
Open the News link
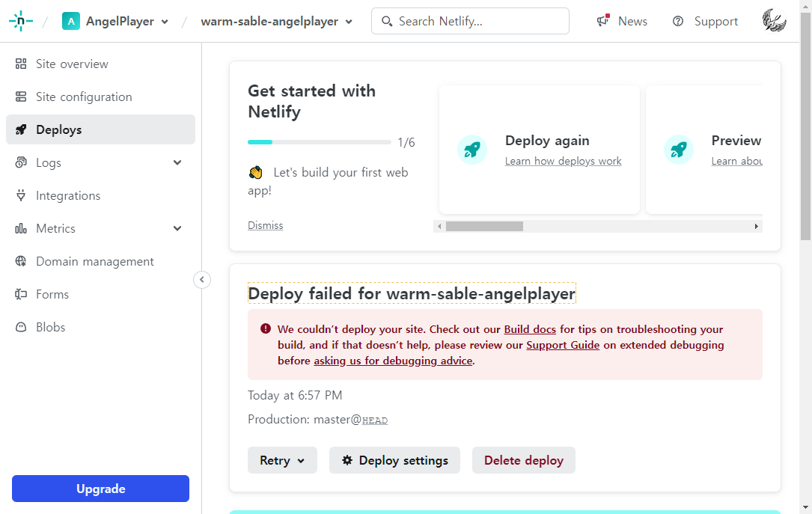click(x=632, y=21)
